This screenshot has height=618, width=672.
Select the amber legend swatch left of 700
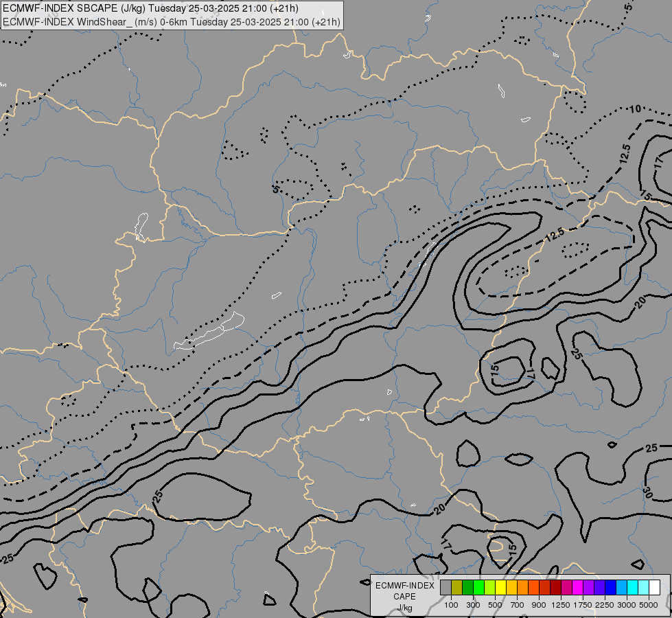click(511, 587)
